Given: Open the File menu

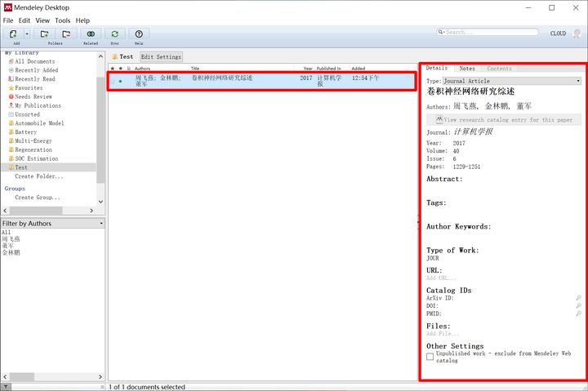Looking at the screenshot, I should pos(8,20).
